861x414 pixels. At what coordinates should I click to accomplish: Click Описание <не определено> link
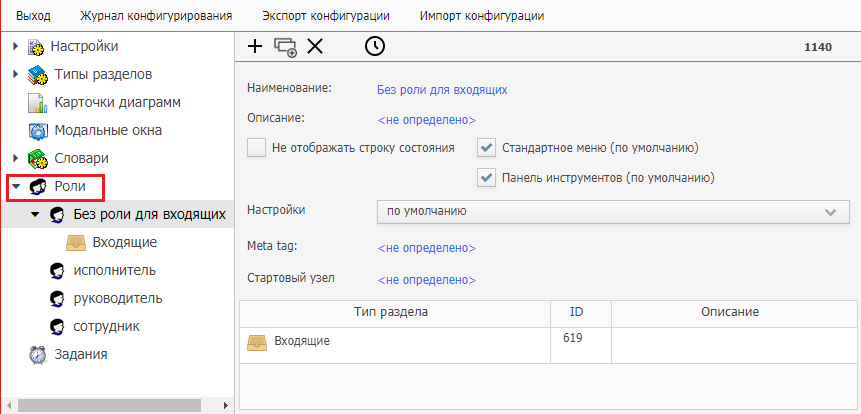pyautogui.click(x=427, y=120)
